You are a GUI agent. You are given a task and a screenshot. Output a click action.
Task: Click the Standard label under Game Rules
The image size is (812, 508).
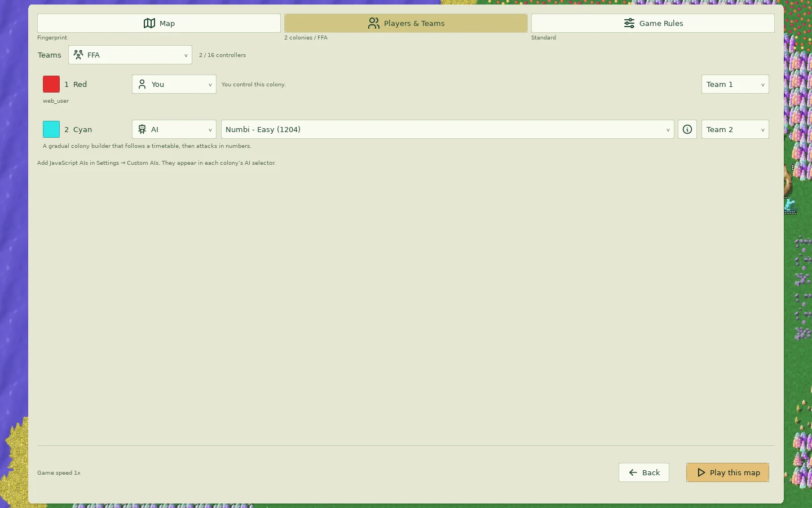pos(544,38)
